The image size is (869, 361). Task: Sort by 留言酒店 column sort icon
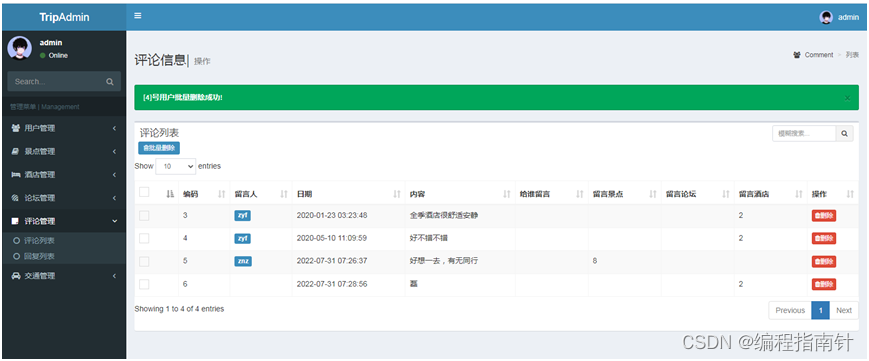click(799, 194)
